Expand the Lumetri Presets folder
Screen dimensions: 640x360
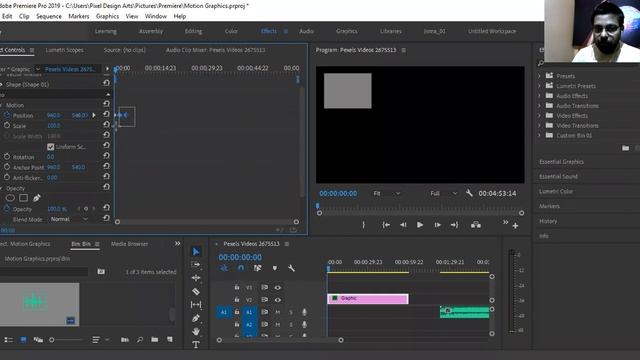[x=539, y=86]
